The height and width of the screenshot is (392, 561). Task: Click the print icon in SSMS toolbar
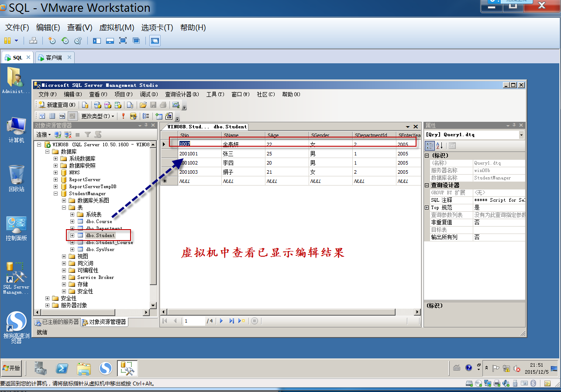point(163,105)
